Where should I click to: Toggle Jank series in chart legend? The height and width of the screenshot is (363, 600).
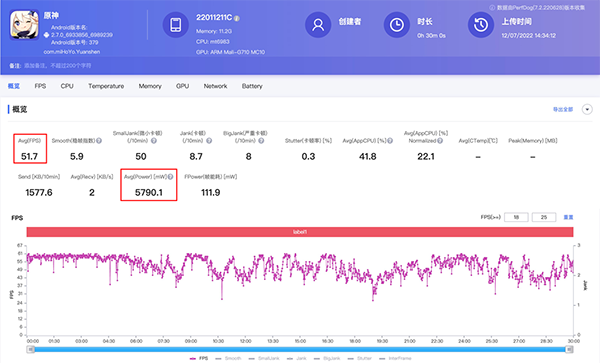297,358
